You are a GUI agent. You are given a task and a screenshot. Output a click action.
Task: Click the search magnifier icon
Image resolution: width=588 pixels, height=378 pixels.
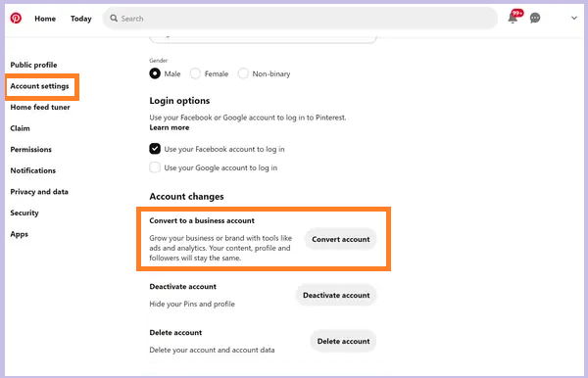pos(114,18)
